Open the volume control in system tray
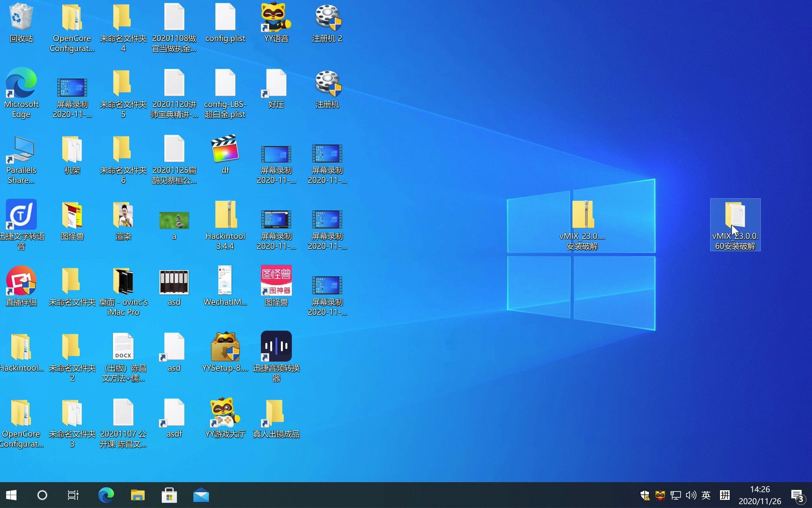The image size is (812, 508). [x=691, y=495]
